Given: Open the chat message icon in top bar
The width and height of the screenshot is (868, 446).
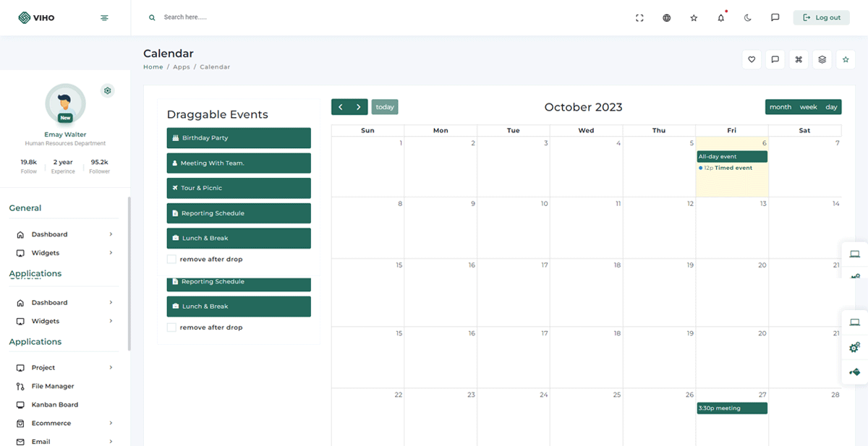Looking at the screenshot, I should [x=775, y=18].
